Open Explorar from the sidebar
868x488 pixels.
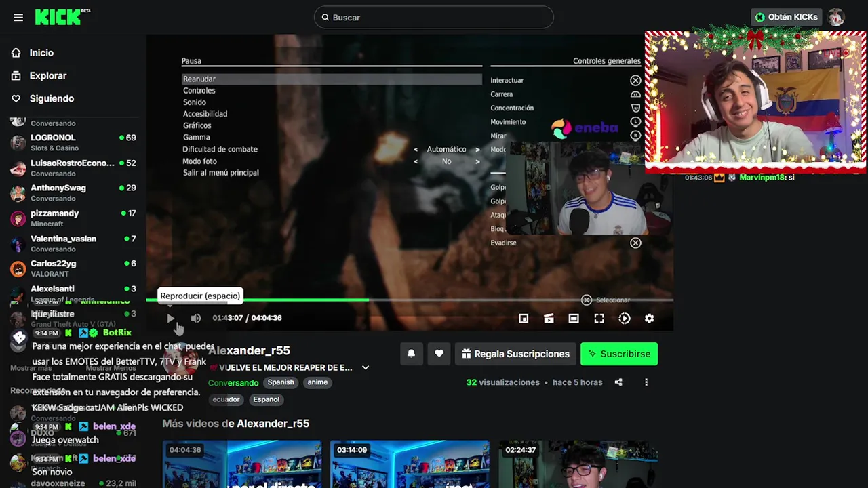(x=47, y=75)
